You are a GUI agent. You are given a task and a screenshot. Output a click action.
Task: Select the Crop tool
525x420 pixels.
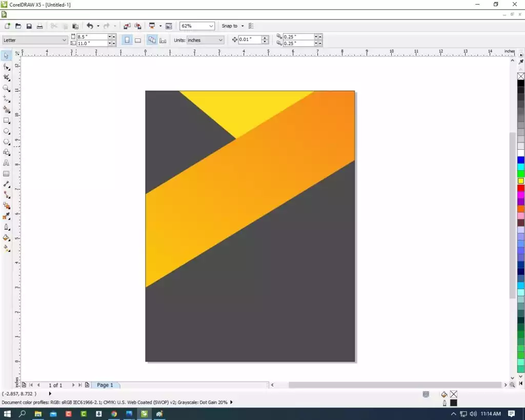[x=6, y=78]
